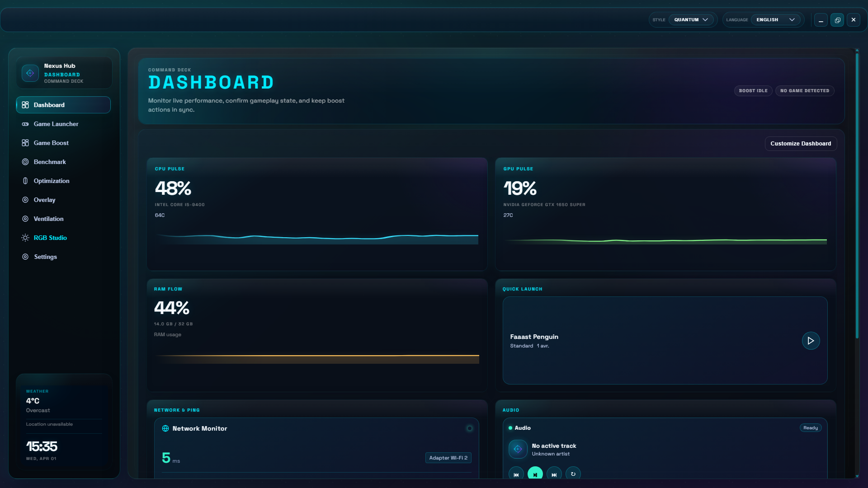Expand the Style Quantum dropdown

pos(691,20)
